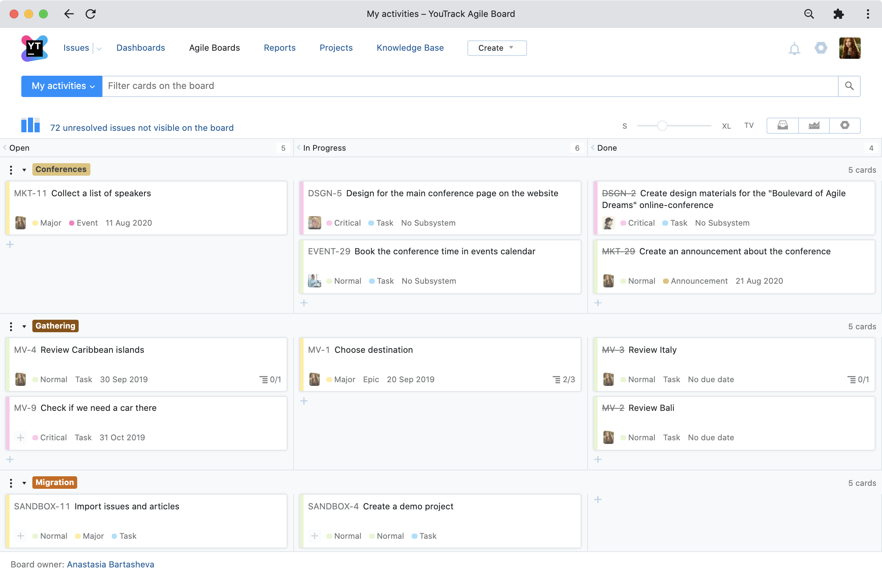The height and width of the screenshot is (588, 882).
Task: Open the My activities board dropdown
Action: [x=62, y=86]
